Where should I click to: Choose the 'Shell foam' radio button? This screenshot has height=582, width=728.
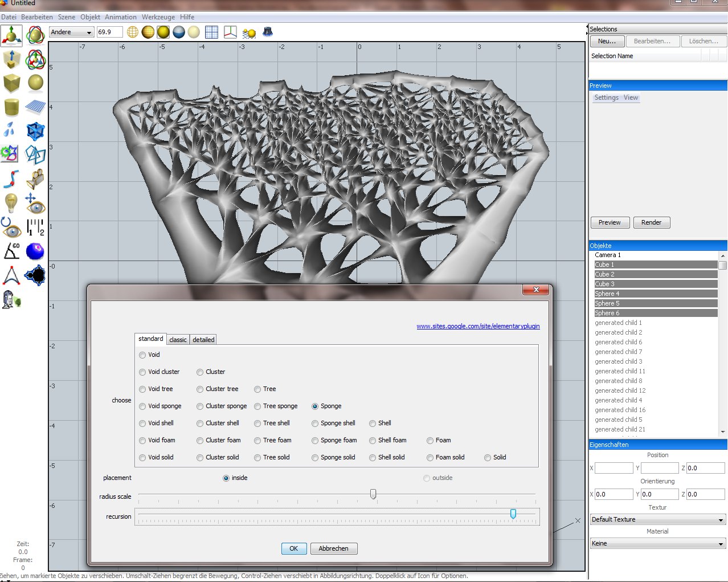coord(373,441)
